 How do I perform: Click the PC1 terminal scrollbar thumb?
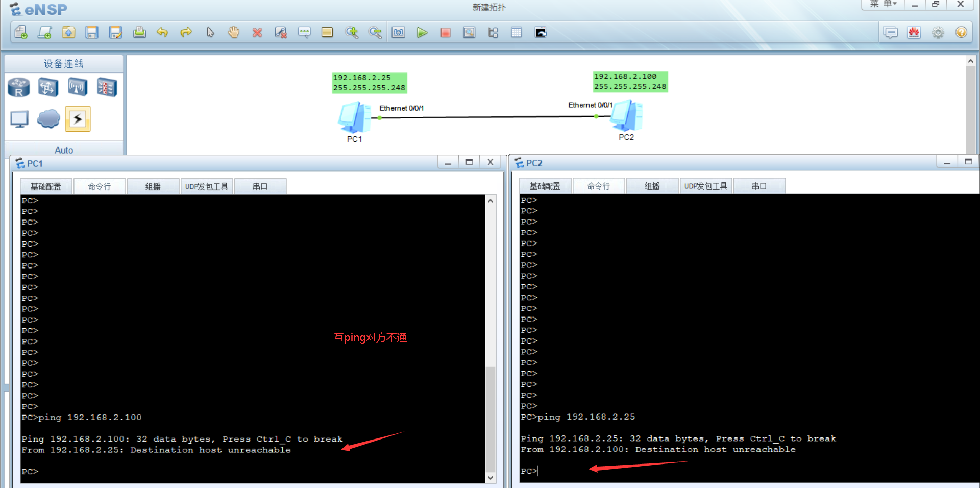[491, 419]
